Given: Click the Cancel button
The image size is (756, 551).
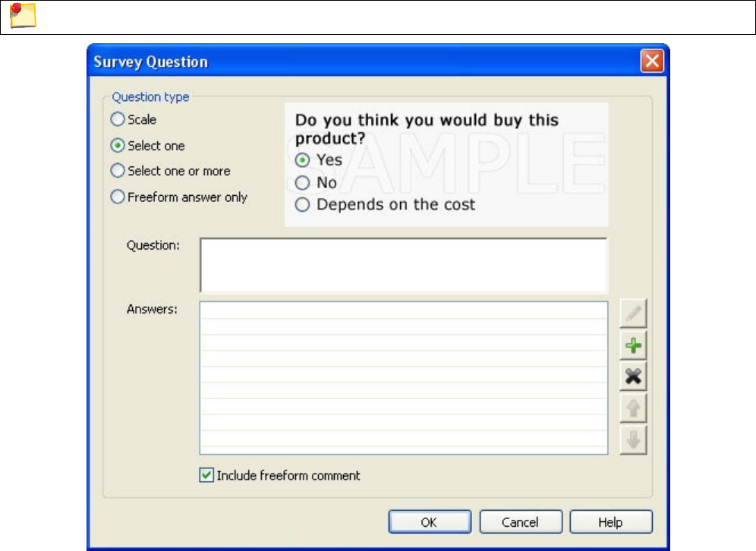Looking at the screenshot, I should pos(521,522).
